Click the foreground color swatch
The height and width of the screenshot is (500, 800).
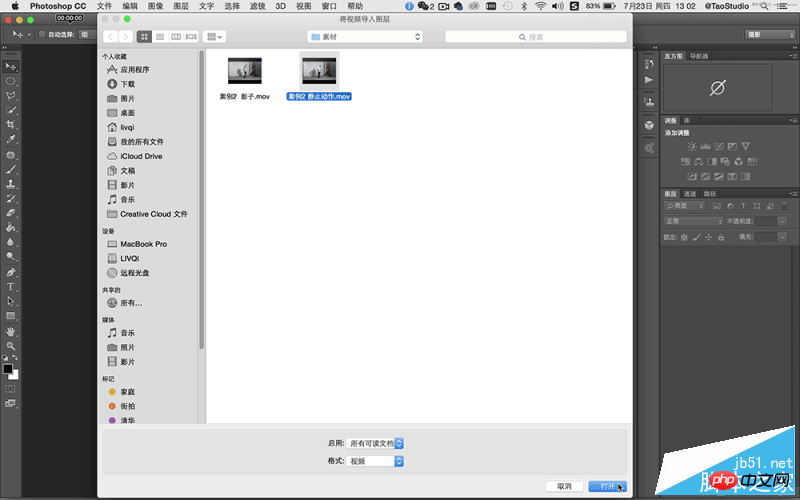tap(8, 369)
